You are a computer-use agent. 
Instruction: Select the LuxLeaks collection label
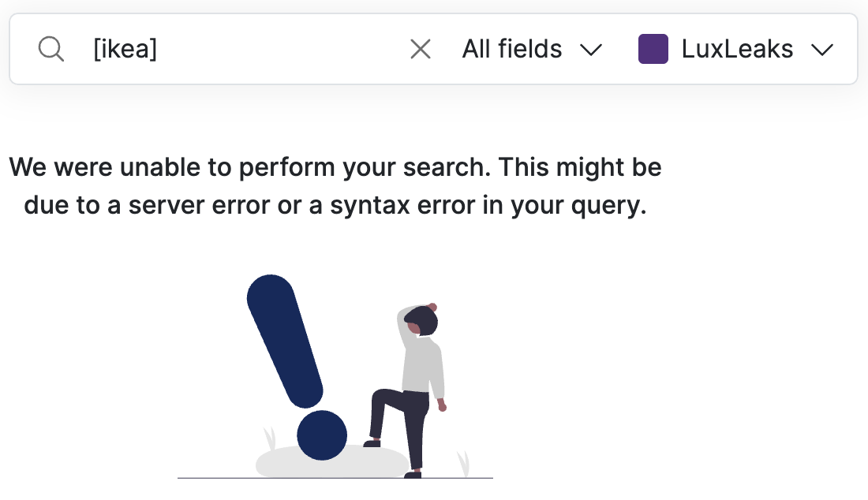tap(735, 48)
